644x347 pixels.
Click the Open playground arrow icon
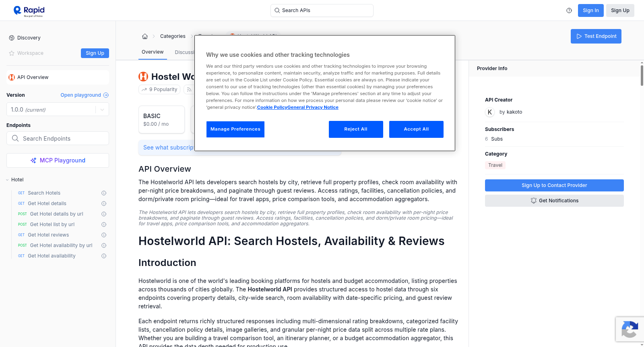106,95
